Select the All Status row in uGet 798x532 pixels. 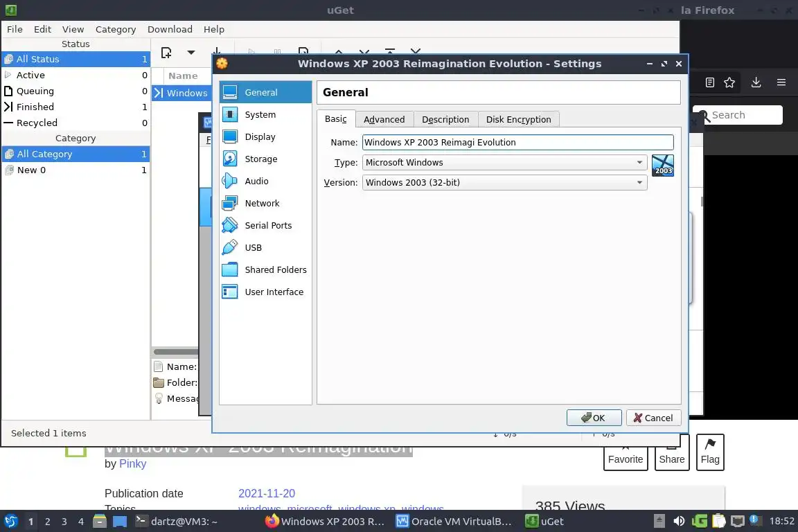tap(76, 59)
